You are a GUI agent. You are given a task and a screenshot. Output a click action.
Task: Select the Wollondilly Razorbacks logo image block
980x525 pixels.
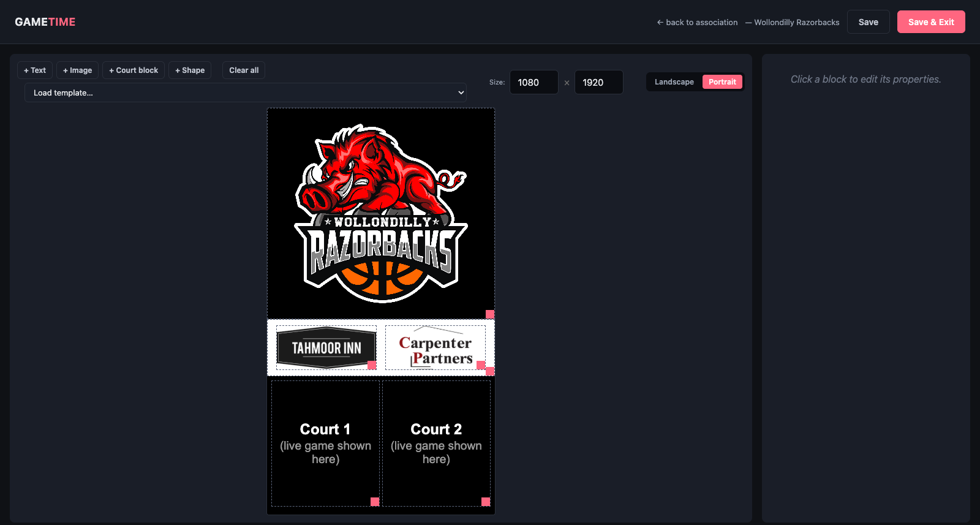click(381, 213)
